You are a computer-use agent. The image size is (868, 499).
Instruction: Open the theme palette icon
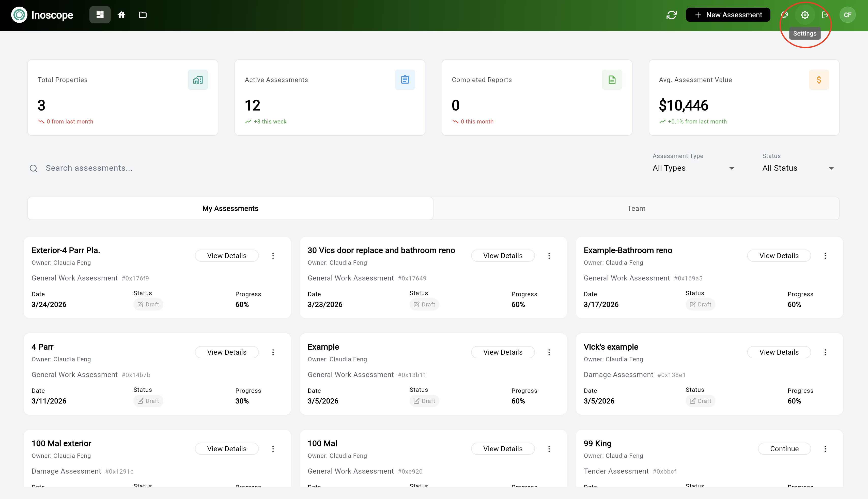point(785,15)
